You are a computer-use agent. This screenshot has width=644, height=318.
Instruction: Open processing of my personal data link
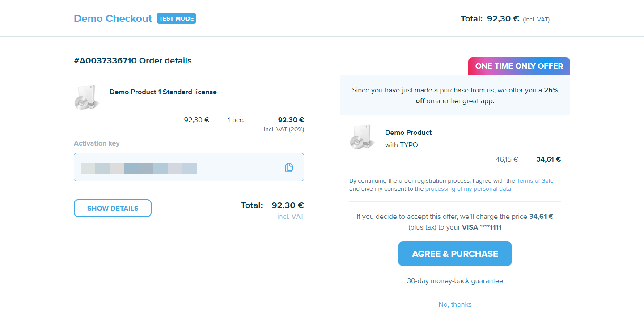click(468, 189)
